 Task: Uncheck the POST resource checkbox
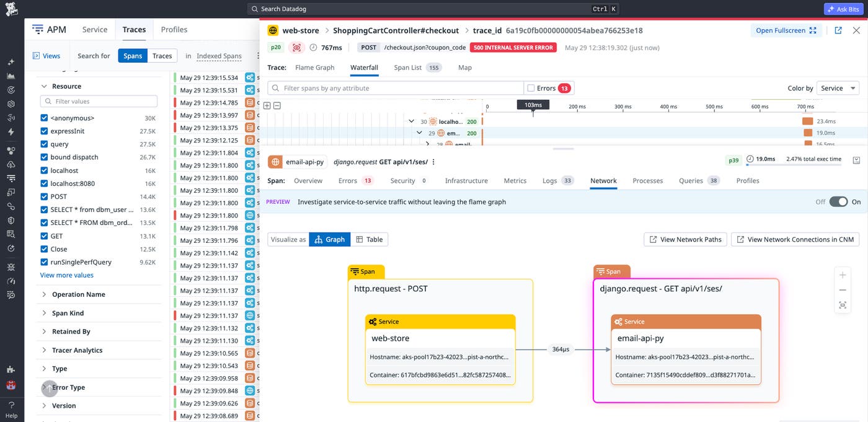pos(44,196)
